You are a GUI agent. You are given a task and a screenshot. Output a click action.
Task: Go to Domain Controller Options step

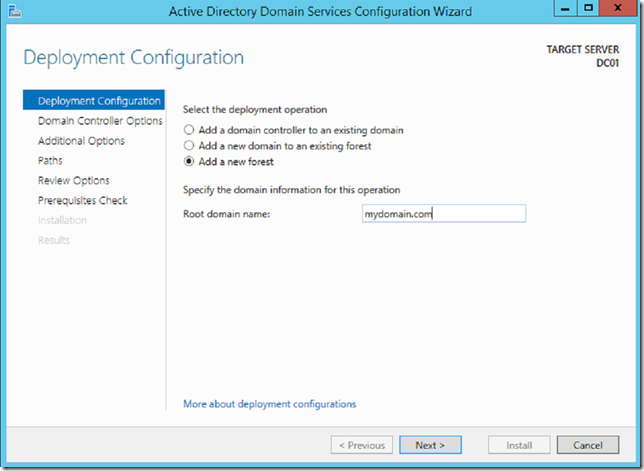click(100, 121)
